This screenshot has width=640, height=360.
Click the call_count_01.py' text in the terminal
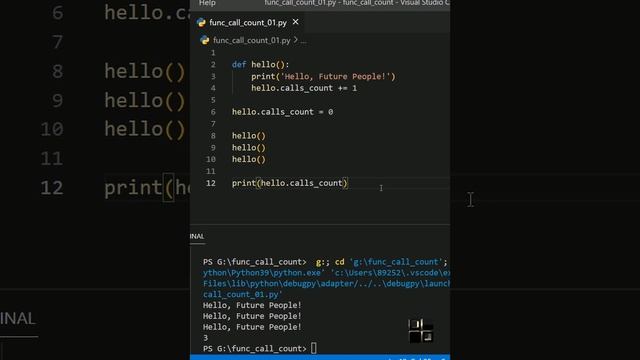242,294
